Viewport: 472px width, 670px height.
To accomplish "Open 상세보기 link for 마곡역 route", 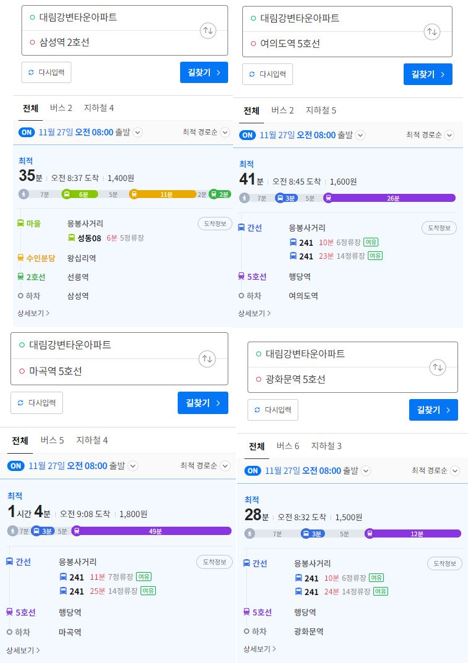I will (23, 650).
